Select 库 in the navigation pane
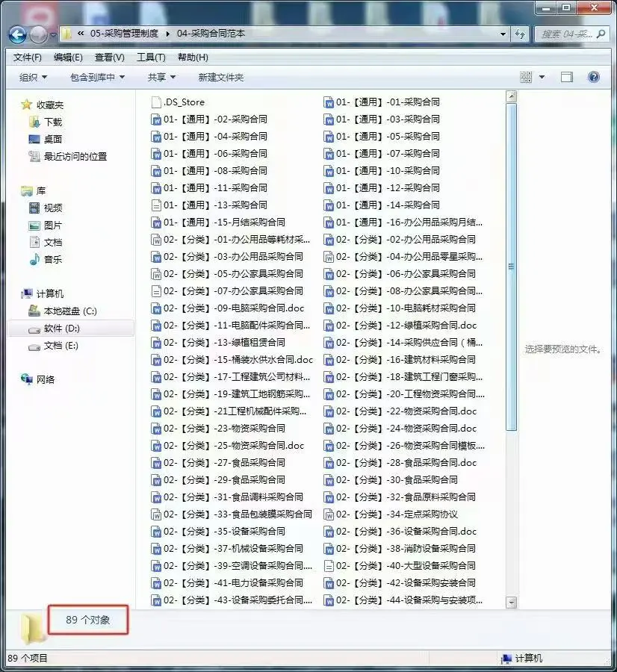Image resolution: width=617 pixels, height=672 pixels. [34, 190]
